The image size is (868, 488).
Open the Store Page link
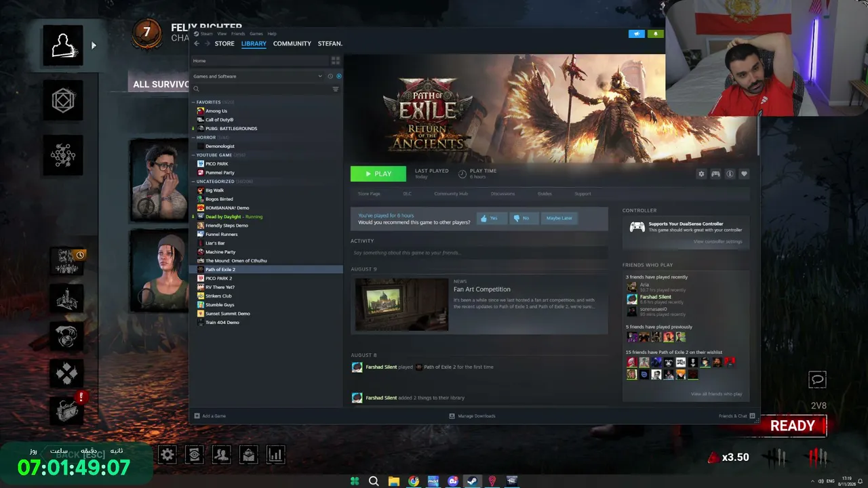tap(369, 194)
